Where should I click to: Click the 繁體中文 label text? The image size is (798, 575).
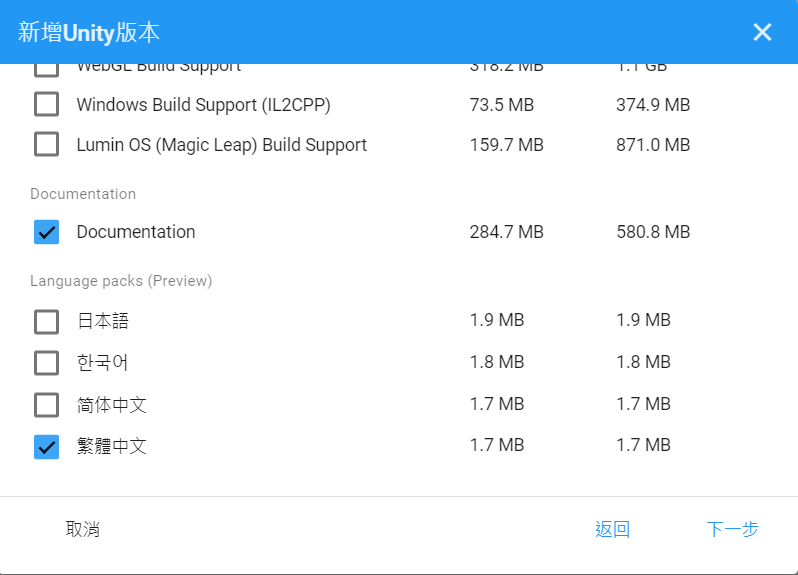coord(112,446)
